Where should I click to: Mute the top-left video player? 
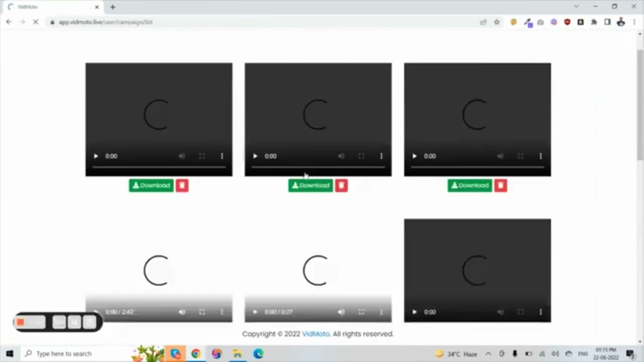click(x=182, y=156)
